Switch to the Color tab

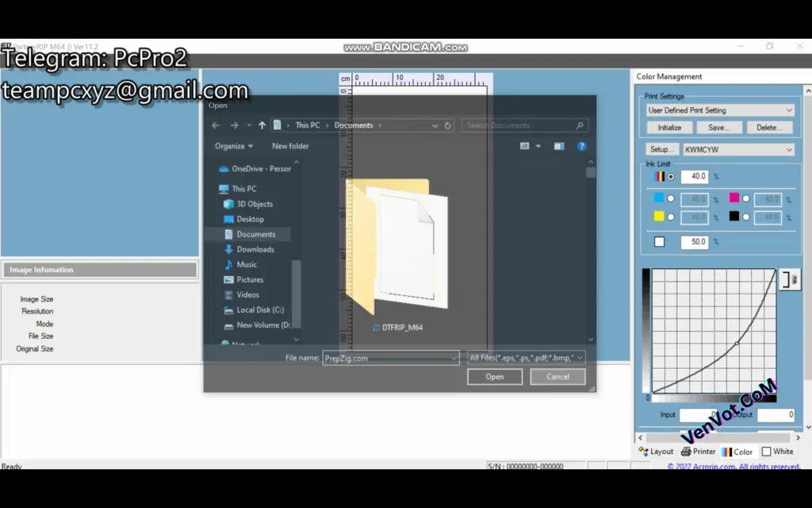point(737,452)
